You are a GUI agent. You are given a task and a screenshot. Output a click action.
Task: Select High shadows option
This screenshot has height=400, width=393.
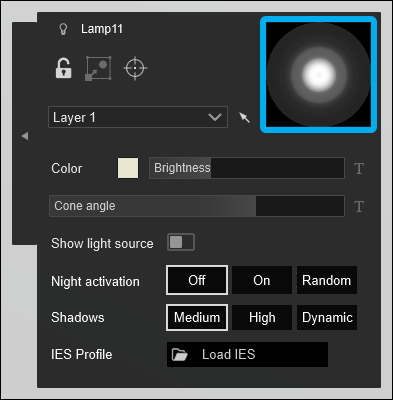click(x=262, y=317)
